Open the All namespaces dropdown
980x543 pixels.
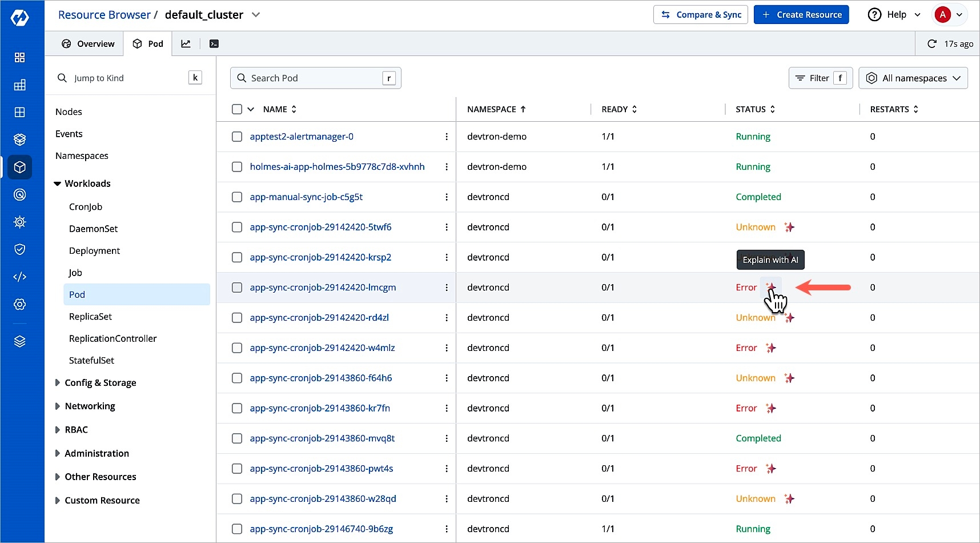(x=913, y=78)
